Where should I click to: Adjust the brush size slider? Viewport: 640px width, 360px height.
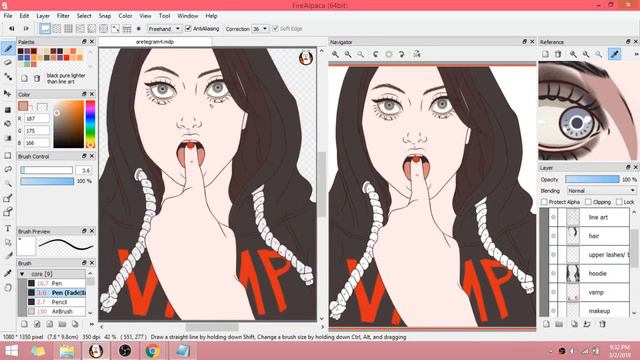[x=47, y=170]
